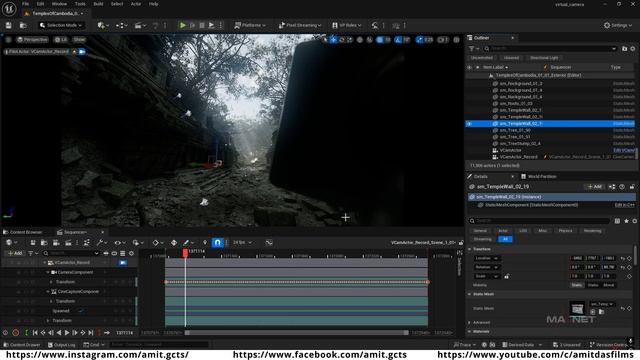Select the Physics filter in Details
Image resolution: width=640 pixels, height=360 pixels.
565,231
